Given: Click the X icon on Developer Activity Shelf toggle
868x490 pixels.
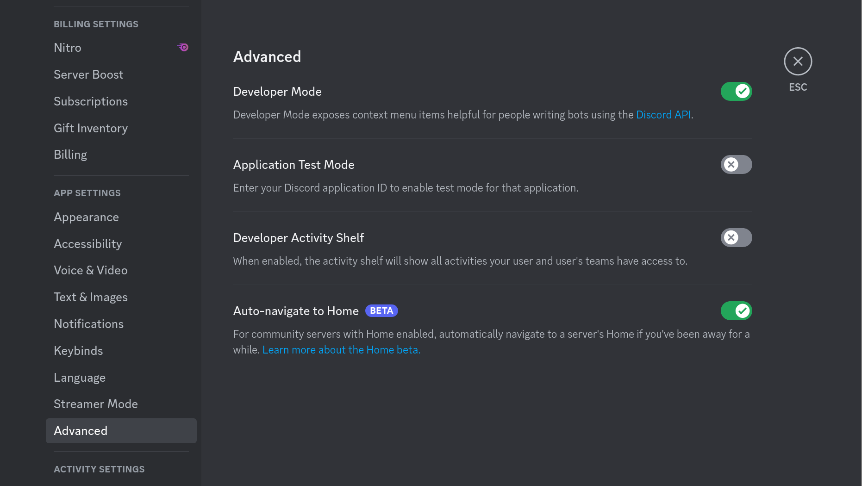Looking at the screenshot, I should click(x=731, y=237).
